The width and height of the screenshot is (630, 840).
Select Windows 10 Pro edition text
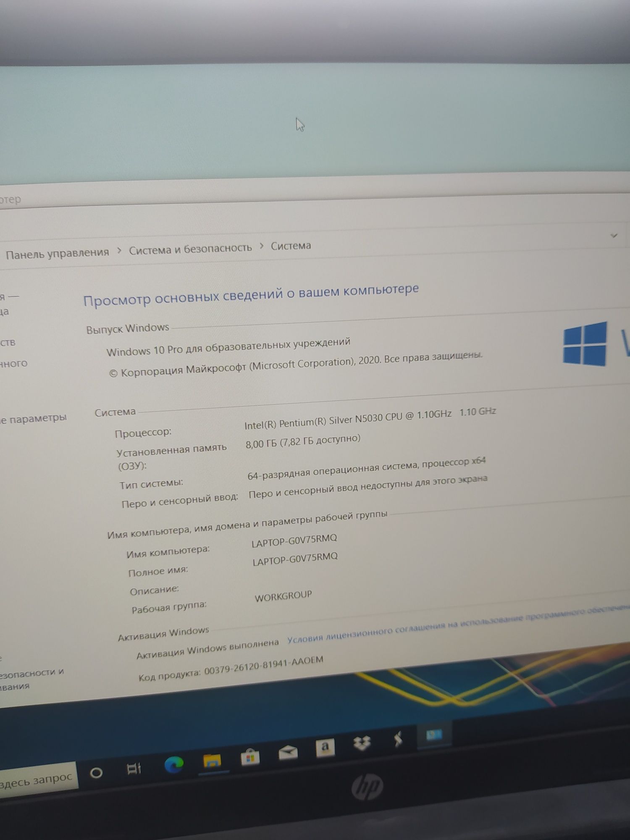pos(228,346)
